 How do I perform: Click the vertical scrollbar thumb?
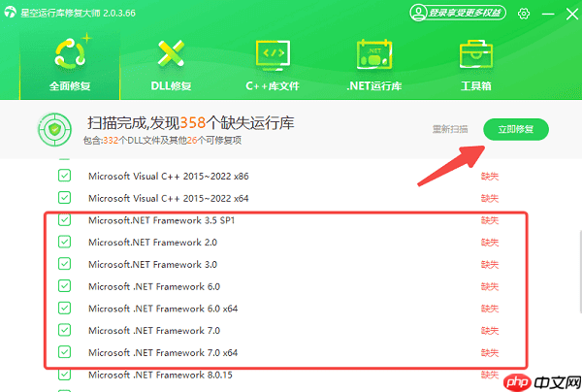[580, 272]
